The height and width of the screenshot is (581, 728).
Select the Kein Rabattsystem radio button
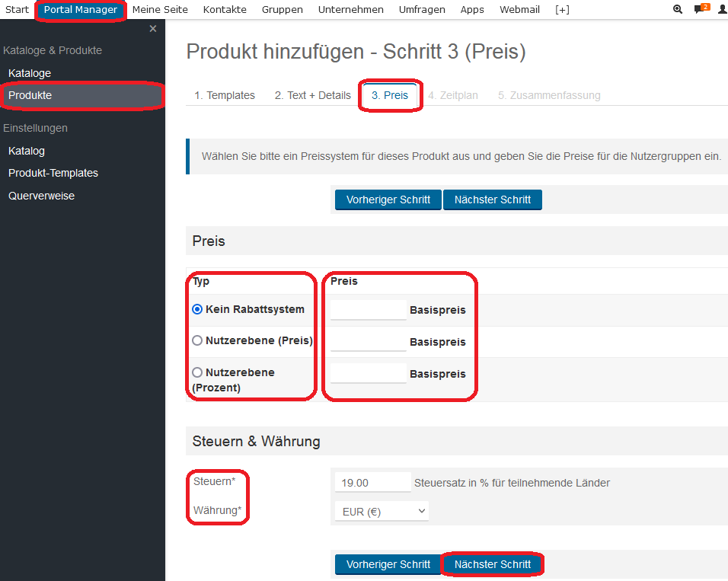[x=197, y=310]
